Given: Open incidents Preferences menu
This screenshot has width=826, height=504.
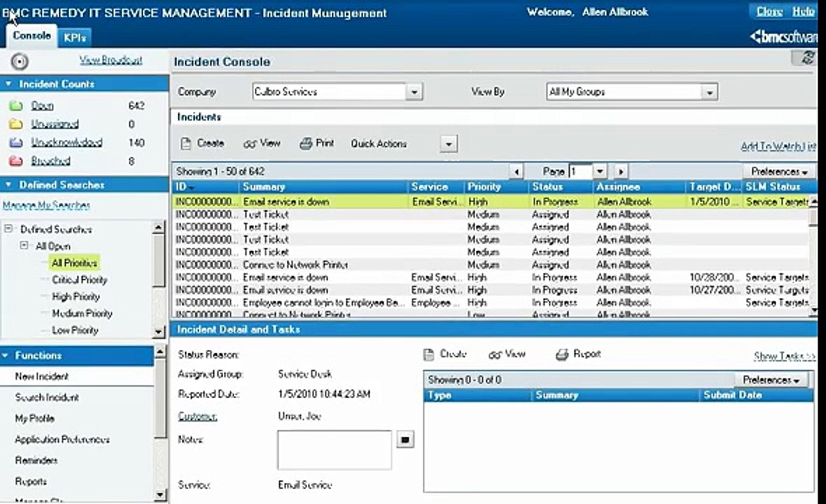Looking at the screenshot, I should (x=779, y=171).
